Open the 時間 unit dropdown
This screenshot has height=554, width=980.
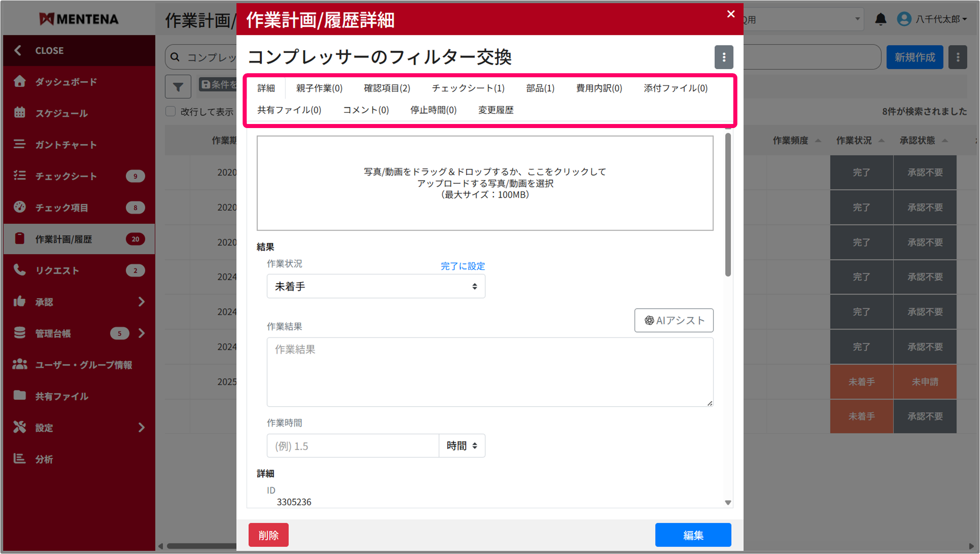coord(461,446)
